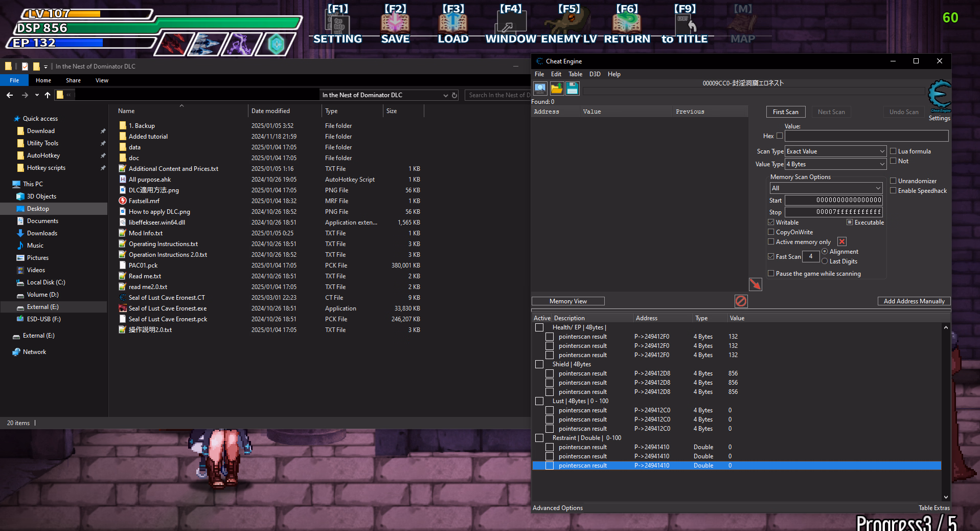This screenshot has height=531, width=980.
Task: Enable Speedhack checkbox
Action: (893, 191)
